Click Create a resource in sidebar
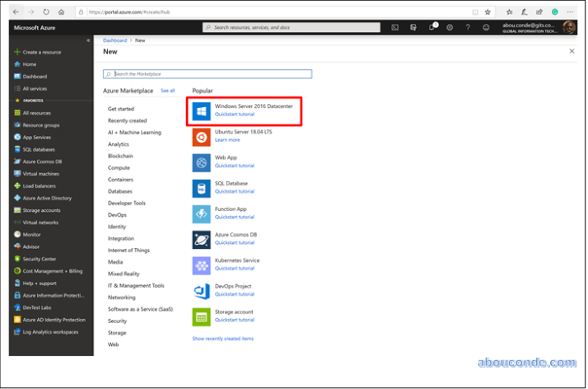Image resolution: width=588 pixels, height=389 pixels. coord(41,52)
